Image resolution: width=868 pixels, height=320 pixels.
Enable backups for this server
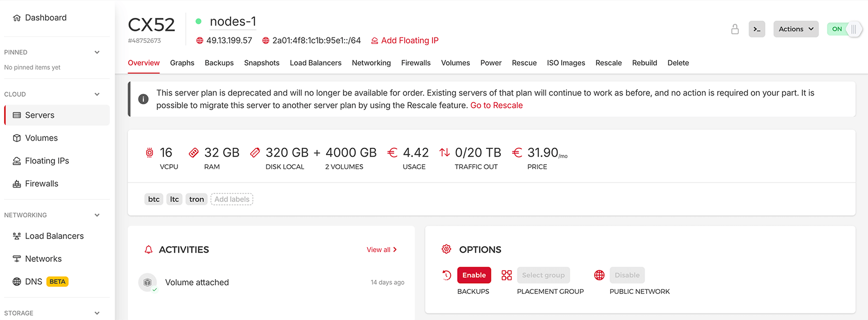pos(474,275)
